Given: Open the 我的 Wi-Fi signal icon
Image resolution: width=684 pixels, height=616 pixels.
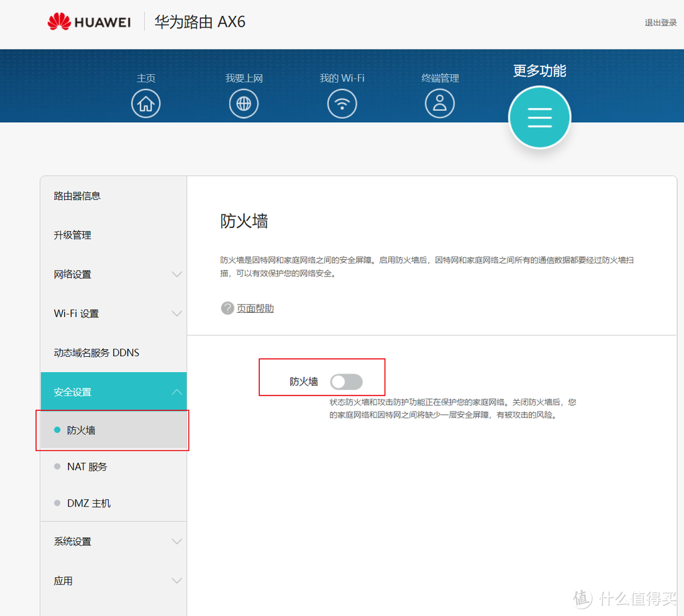Looking at the screenshot, I should pos(342,104).
